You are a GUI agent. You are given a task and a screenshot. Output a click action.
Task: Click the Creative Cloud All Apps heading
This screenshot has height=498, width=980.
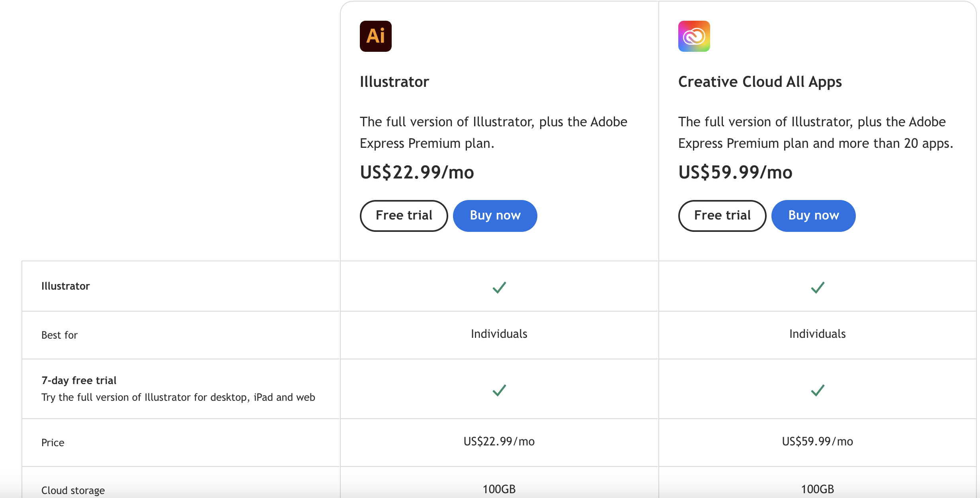coord(760,82)
